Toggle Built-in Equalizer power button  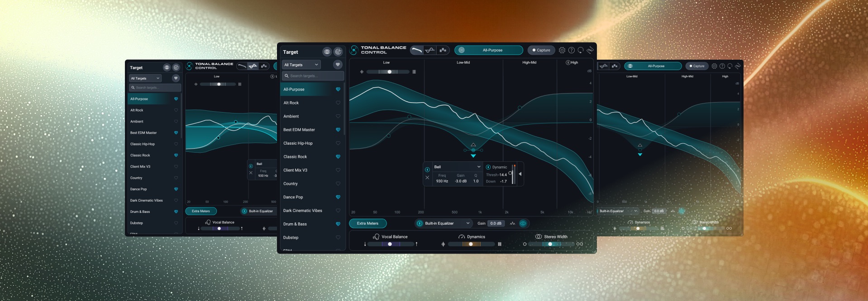pyautogui.click(x=420, y=223)
